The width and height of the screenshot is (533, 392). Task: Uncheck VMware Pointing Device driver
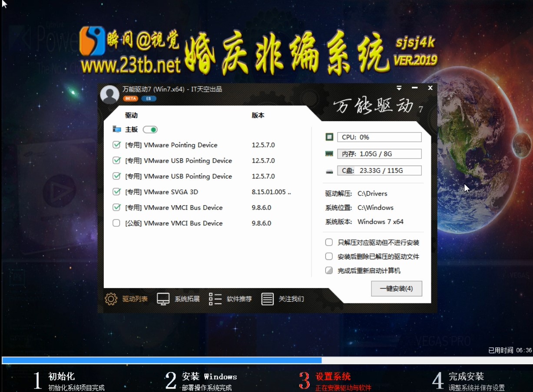tap(116, 145)
